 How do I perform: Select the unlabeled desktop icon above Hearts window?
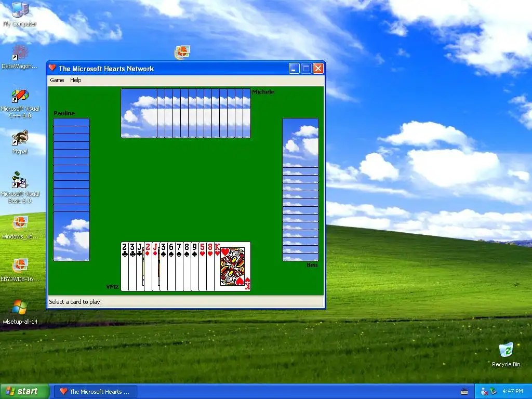point(182,52)
